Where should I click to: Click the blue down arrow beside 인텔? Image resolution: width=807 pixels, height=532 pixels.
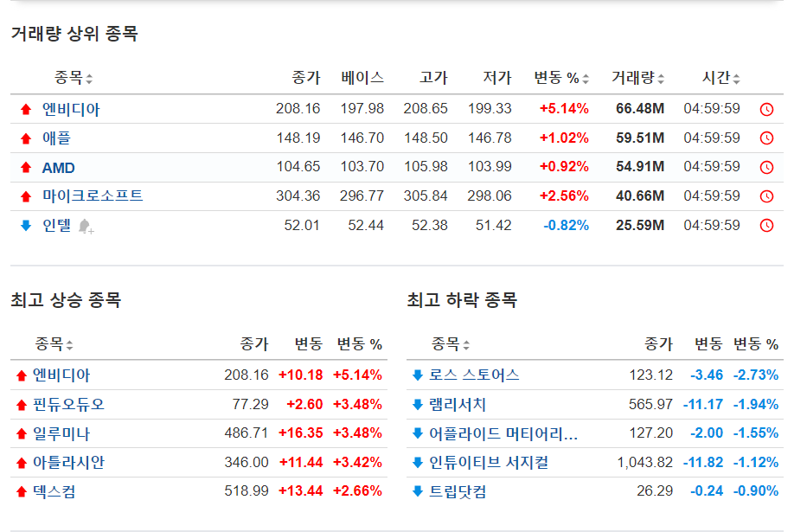[x=26, y=226]
